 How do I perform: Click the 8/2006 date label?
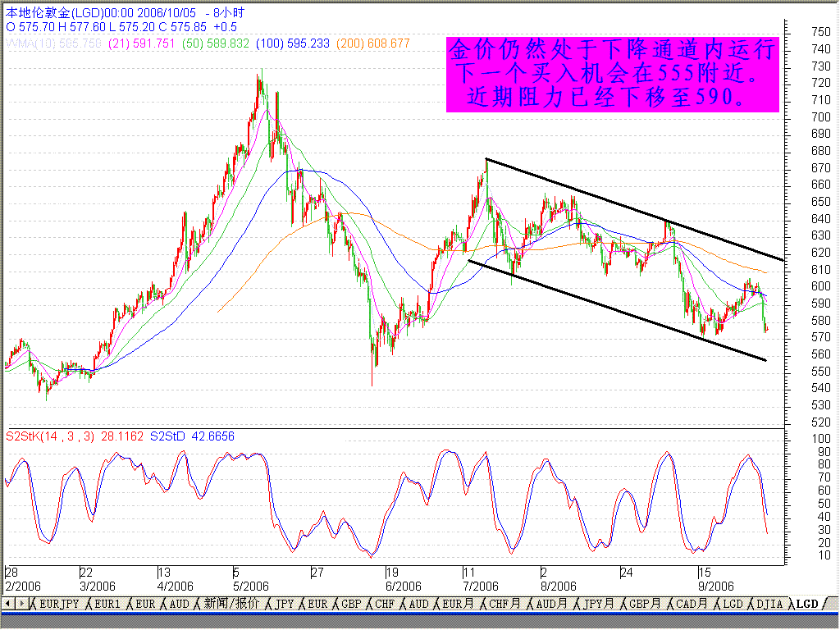558,586
